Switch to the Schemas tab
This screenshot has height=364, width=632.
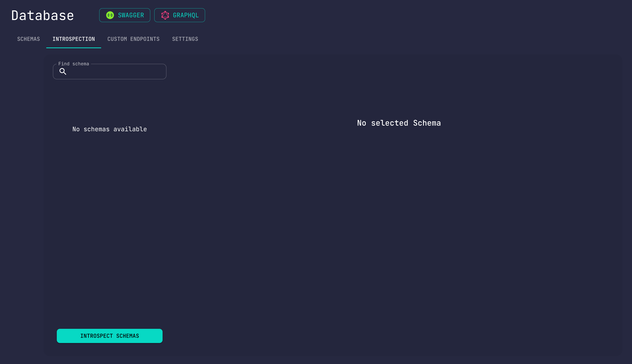tap(29, 39)
